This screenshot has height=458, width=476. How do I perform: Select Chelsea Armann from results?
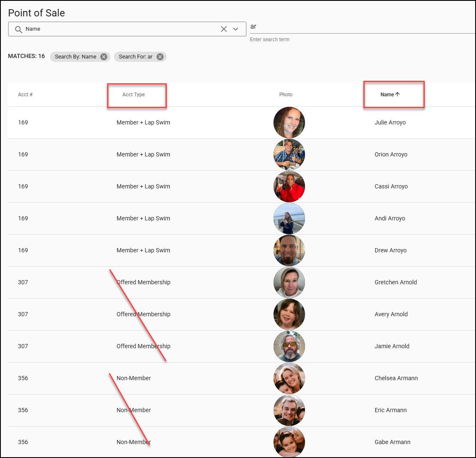coord(396,378)
